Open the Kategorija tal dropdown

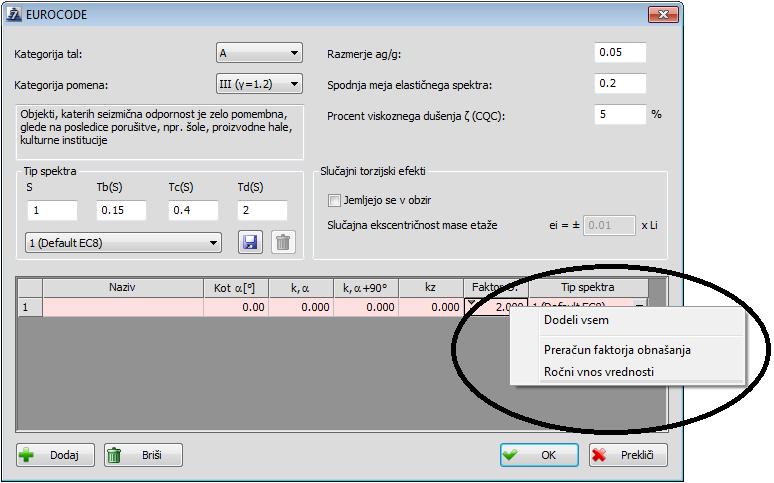(x=259, y=53)
